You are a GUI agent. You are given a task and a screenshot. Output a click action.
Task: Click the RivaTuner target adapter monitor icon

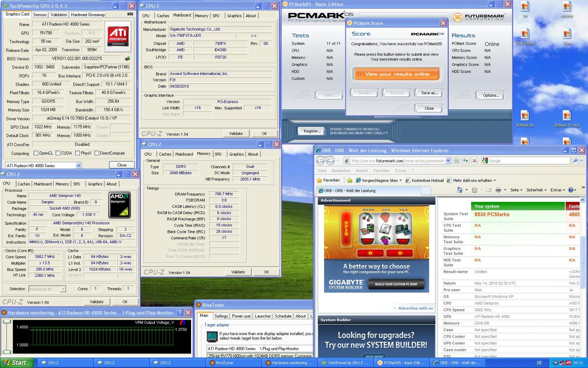[212, 336]
